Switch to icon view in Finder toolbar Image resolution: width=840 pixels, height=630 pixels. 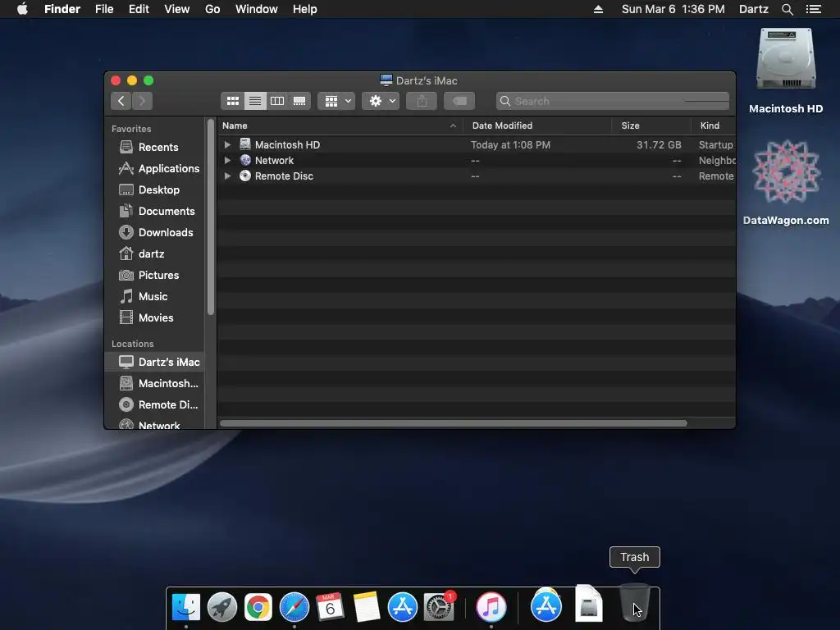tap(232, 101)
